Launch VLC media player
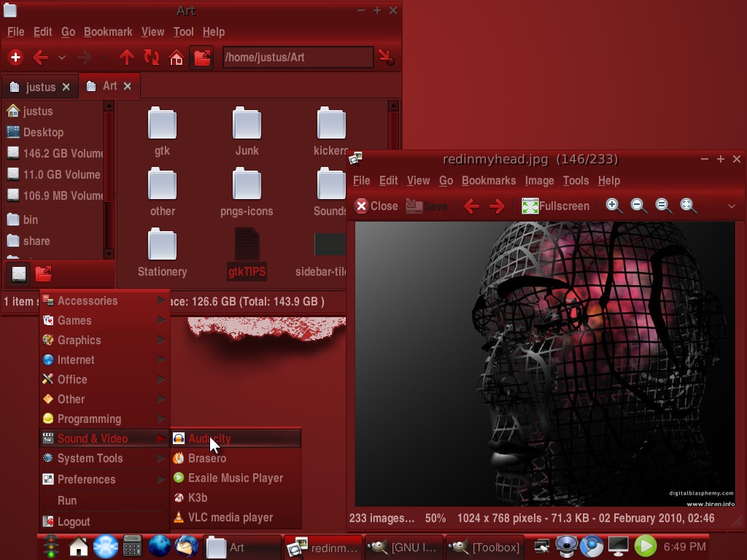Image resolution: width=747 pixels, height=560 pixels. tap(236, 517)
